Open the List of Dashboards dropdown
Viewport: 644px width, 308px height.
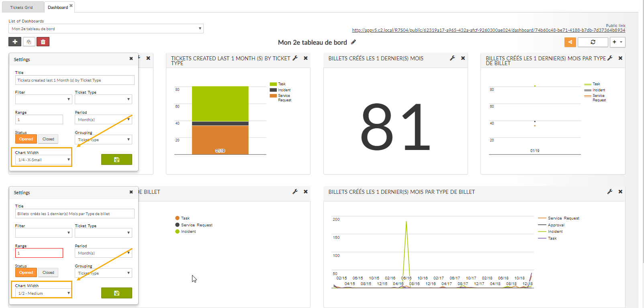pos(106,29)
